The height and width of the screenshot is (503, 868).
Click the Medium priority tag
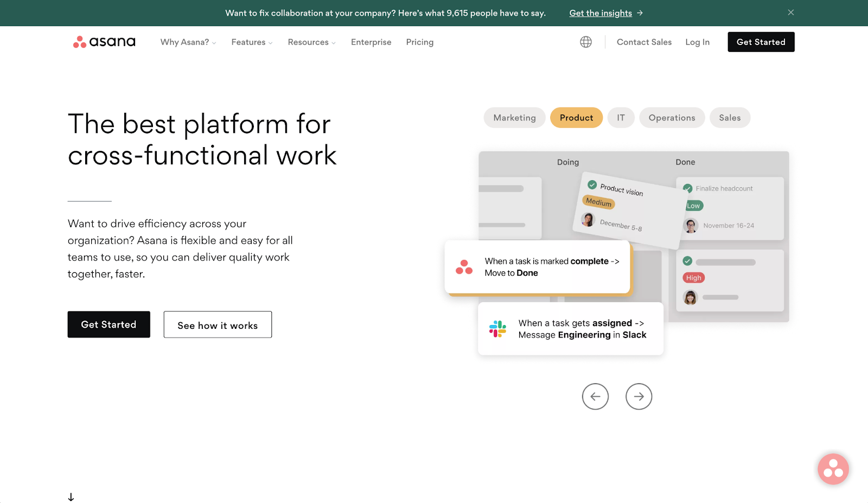(x=598, y=202)
